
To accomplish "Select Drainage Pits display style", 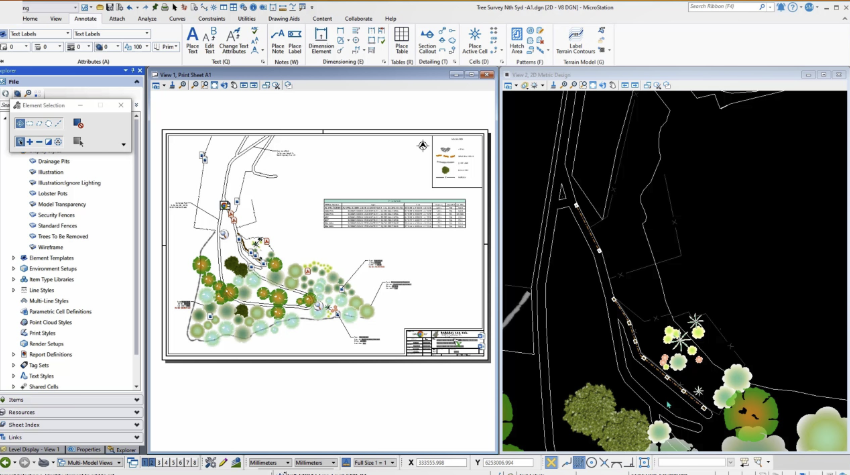I will click(54, 161).
